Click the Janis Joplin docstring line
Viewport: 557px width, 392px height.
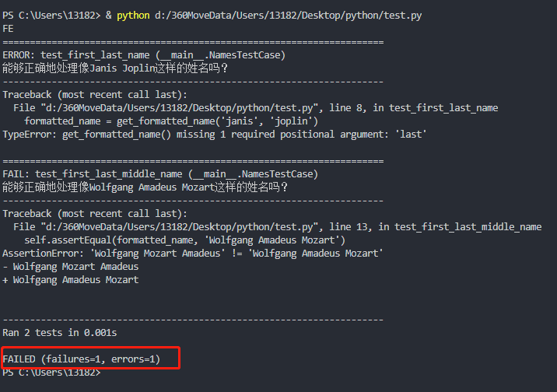(x=115, y=68)
